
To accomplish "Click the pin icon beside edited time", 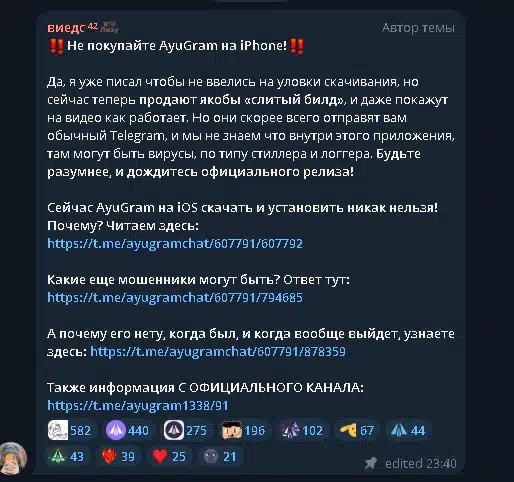I will [x=371, y=463].
